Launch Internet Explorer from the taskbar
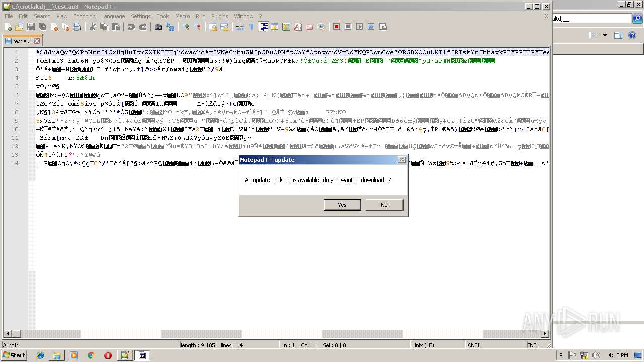644x362 pixels. pyautogui.click(x=40, y=355)
